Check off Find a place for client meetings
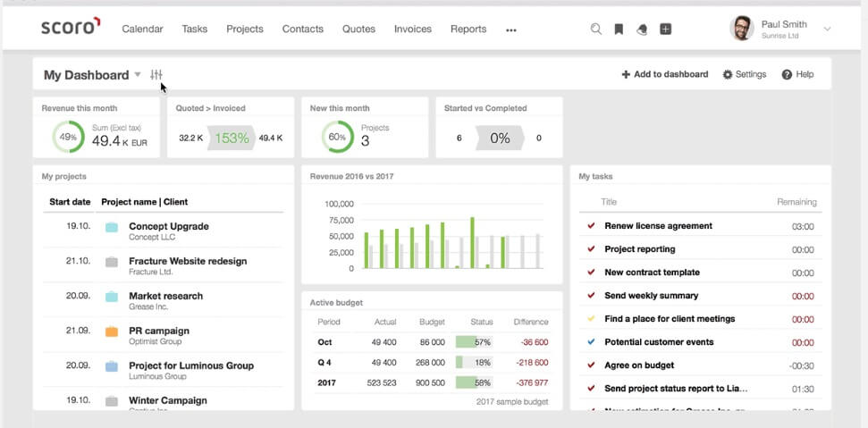Viewport: 868px width, 428px height. click(591, 318)
